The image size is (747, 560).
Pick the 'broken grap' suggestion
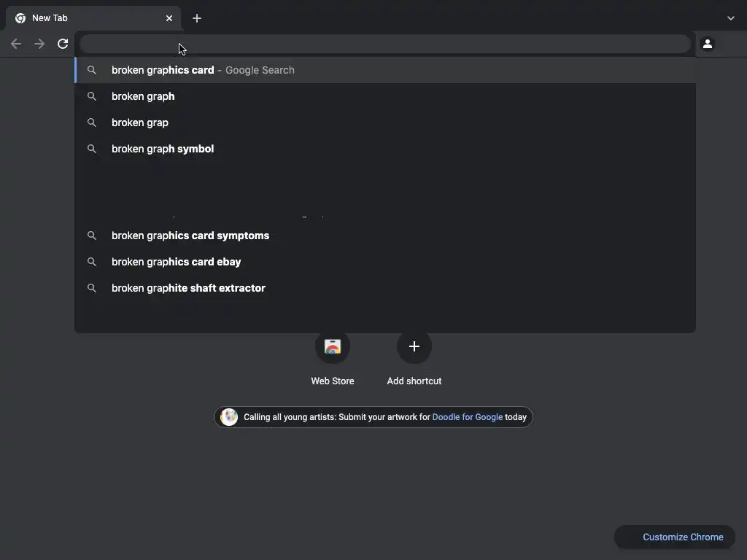point(140,122)
